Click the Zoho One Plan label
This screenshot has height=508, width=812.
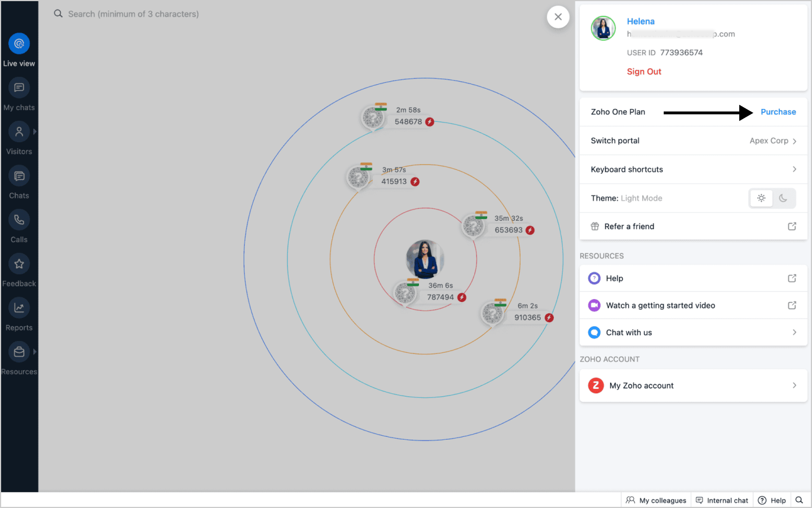(x=618, y=112)
